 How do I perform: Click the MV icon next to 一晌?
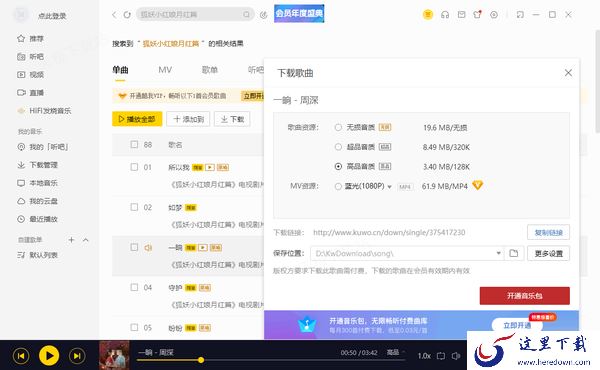(203, 248)
